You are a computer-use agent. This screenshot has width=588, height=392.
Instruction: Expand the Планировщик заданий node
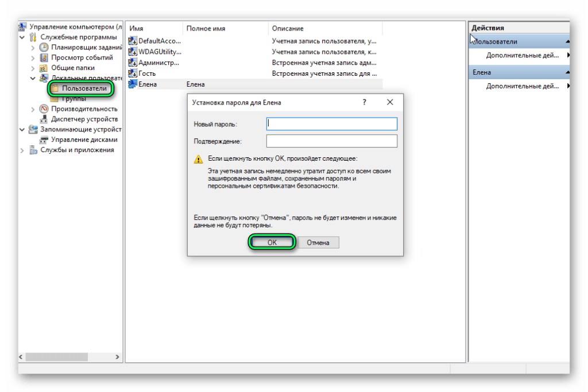33,48
